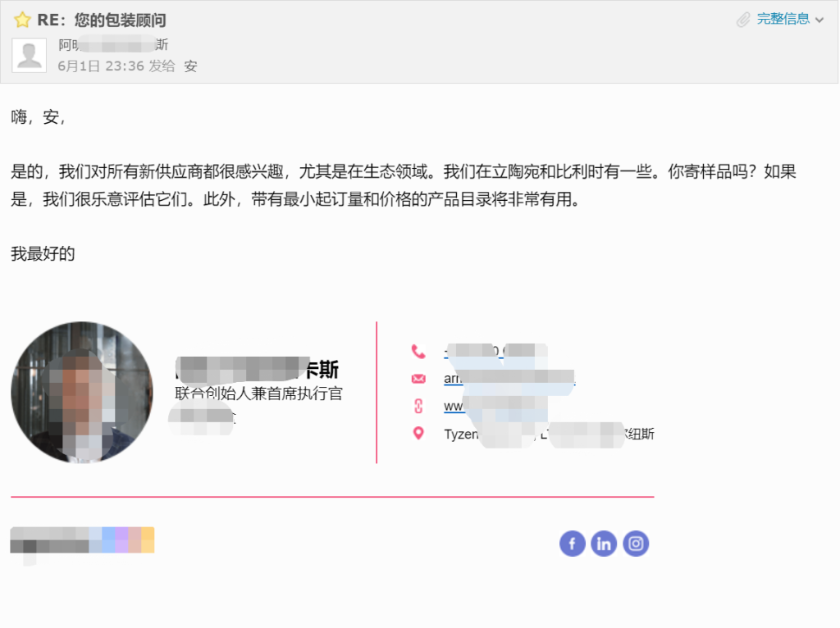Click the greeting text 嗨，安，
Screen dimensions: 840x628
coord(39,116)
